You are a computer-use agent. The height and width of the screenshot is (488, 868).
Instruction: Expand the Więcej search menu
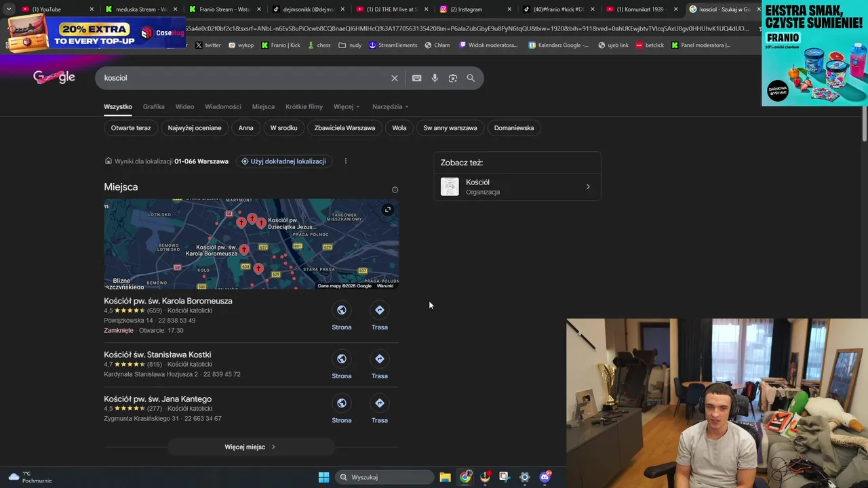347,106
